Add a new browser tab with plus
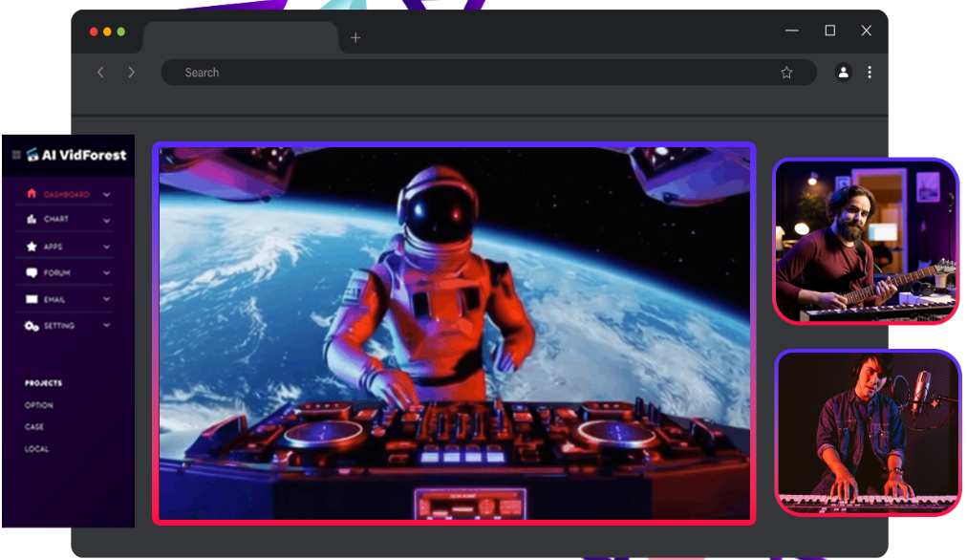 [355, 37]
